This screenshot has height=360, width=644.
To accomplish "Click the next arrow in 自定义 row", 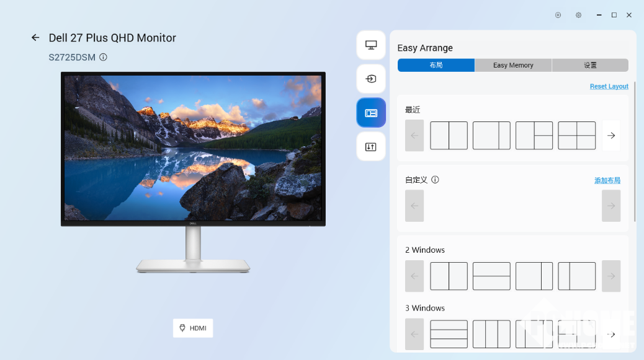I will coord(611,206).
